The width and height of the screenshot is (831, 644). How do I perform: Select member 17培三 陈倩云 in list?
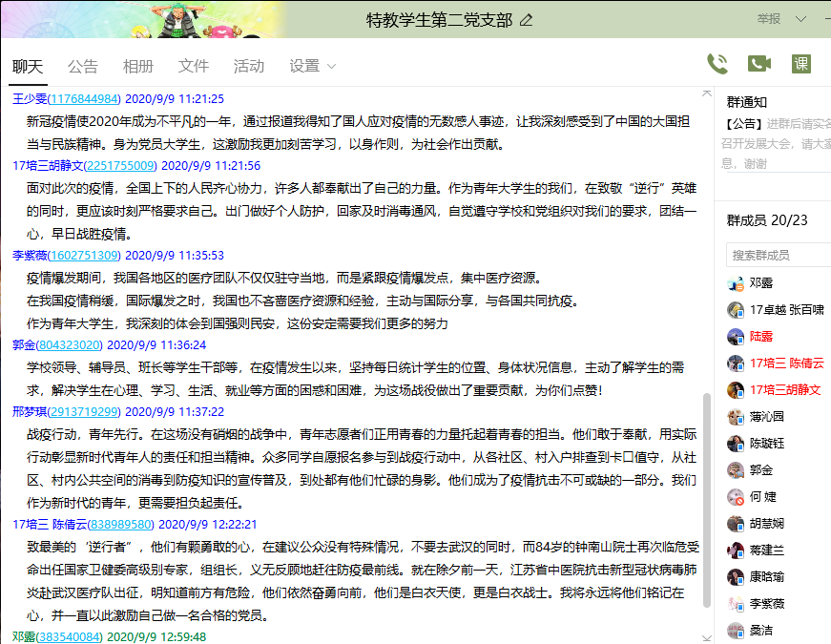click(786, 364)
